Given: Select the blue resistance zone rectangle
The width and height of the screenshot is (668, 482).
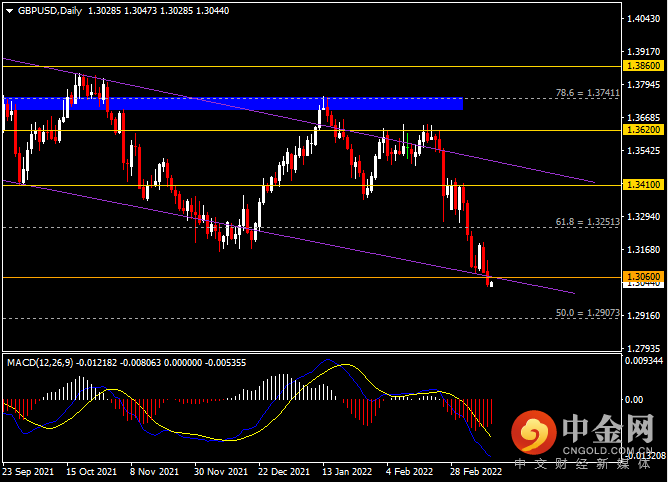Looking at the screenshot, I should click(x=233, y=104).
